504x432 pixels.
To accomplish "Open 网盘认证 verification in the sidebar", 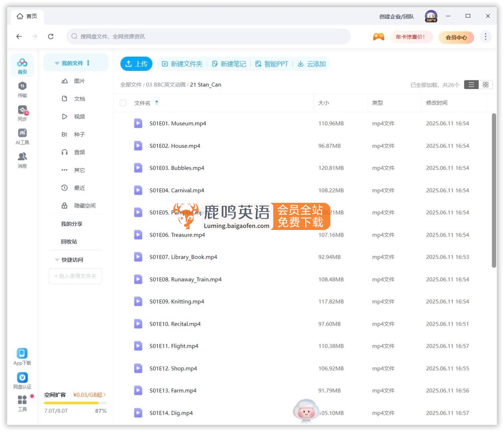I will point(22,379).
